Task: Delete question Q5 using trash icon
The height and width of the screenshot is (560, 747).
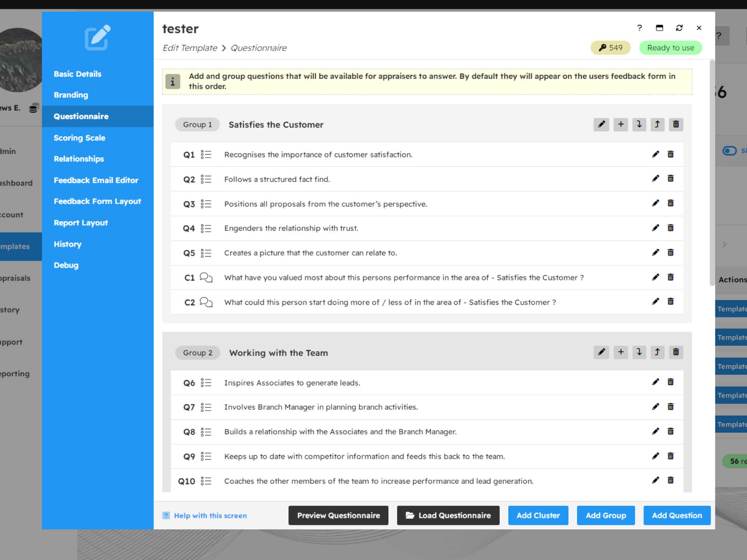Action: tap(670, 253)
